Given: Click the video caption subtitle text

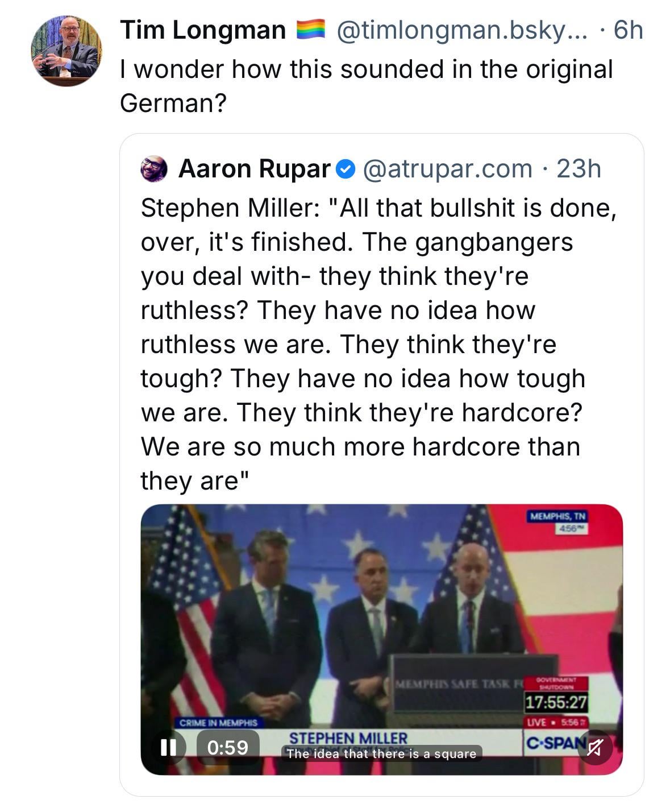Looking at the screenshot, I should pos(381,754).
